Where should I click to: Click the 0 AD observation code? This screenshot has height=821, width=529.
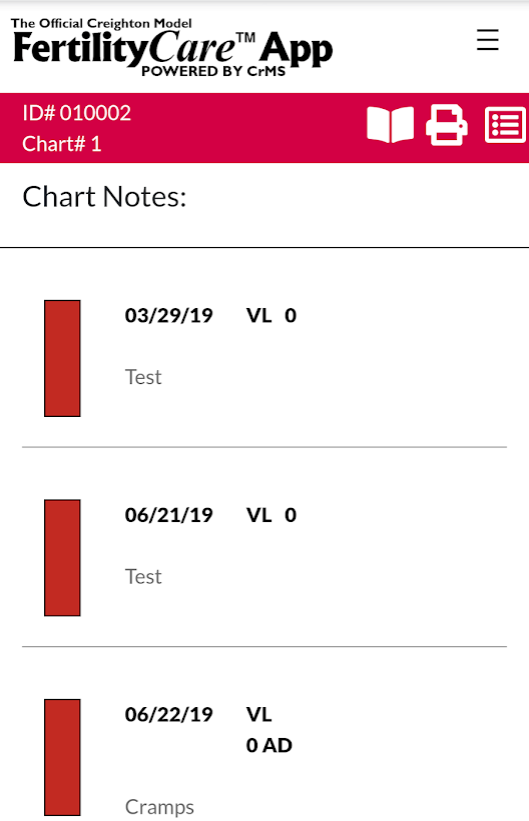tap(269, 746)
